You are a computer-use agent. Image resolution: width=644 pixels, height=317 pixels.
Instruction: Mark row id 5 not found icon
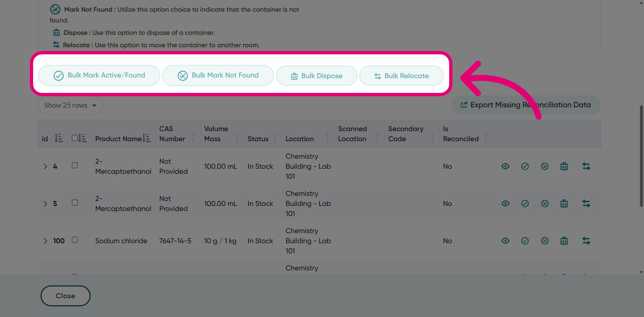tap(545, 204)
